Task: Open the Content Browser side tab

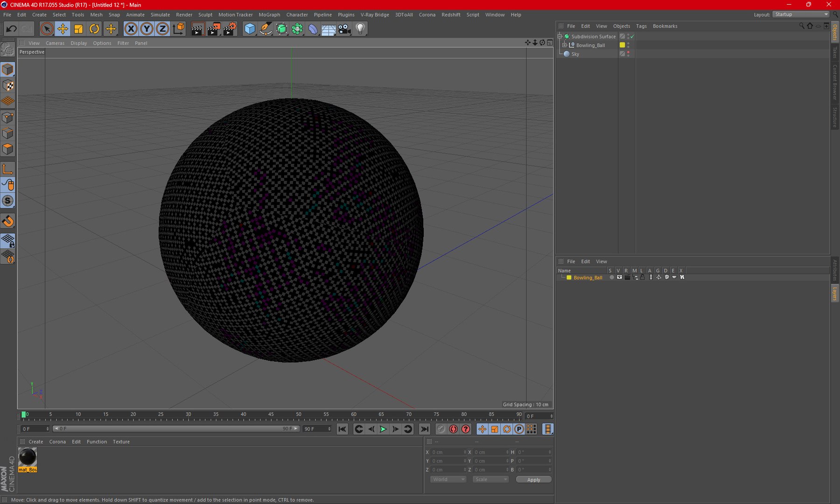Action: coord(835,83)
